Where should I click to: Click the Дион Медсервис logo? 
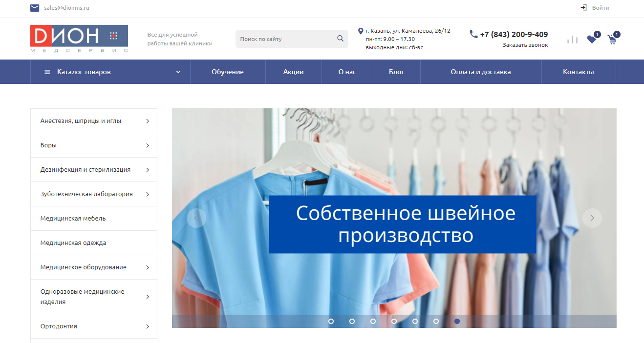tap(79, 39)
